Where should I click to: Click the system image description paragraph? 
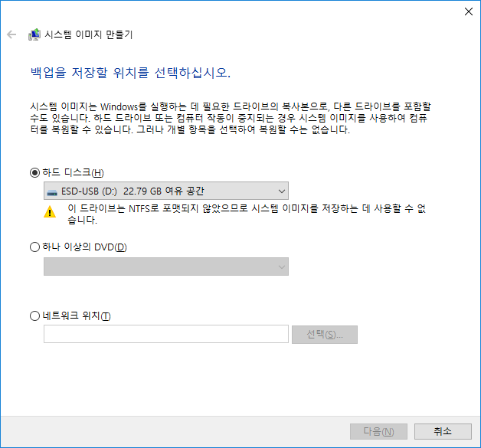(231, 118)
